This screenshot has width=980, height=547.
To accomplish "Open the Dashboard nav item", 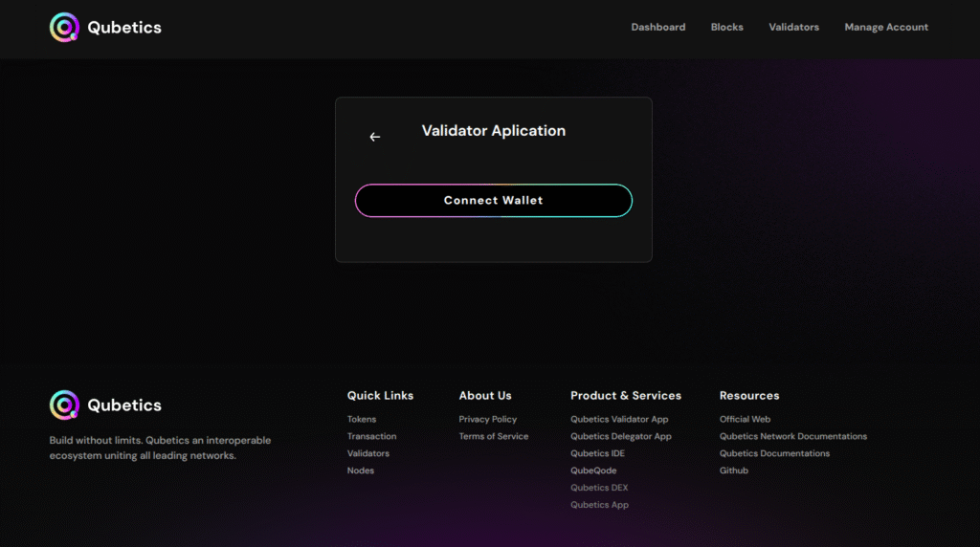I will 658,28.
